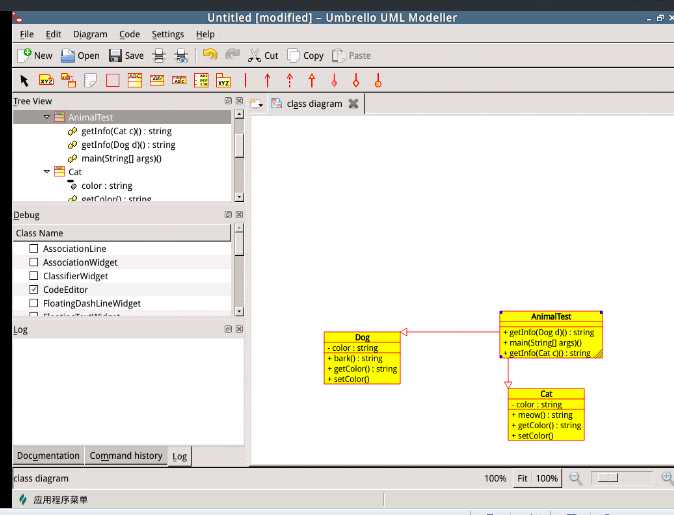Viewport: 674px width, 515px height.
Task: Collapse the AnimalTest tree node
Action: coord(46,117)
